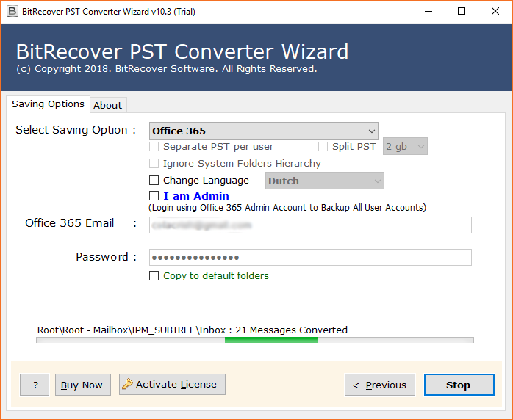513x420 pixels.
Task: Click the Office 365 Email field
Action: tap(310, 225)
